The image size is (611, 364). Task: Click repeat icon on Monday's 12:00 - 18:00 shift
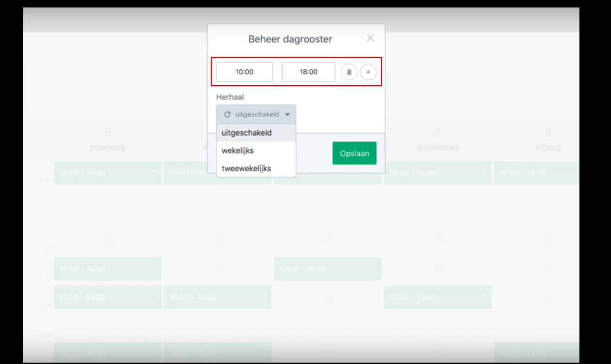point(154,297)
